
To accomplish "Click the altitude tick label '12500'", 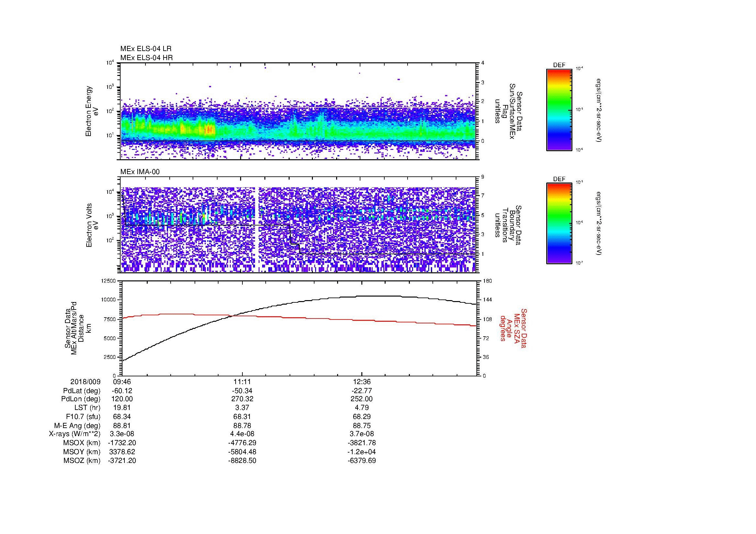I will pyautogui.click(x=109, y=281).
